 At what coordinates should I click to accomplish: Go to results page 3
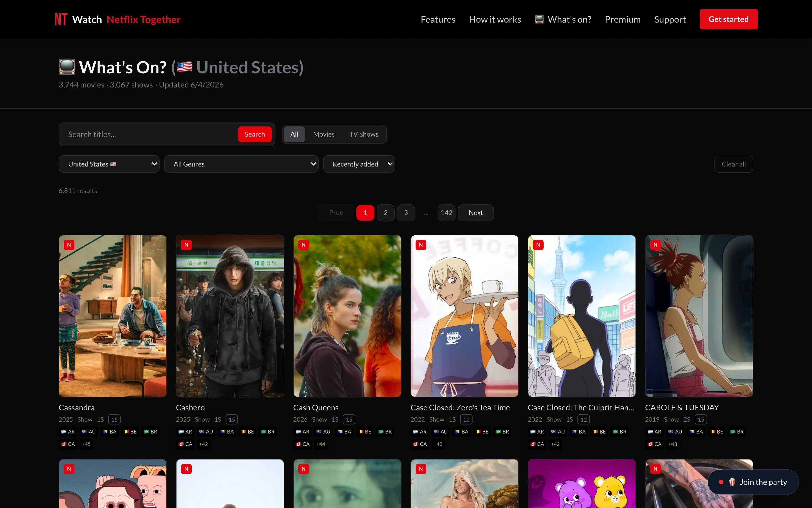(x=406, y=213)
